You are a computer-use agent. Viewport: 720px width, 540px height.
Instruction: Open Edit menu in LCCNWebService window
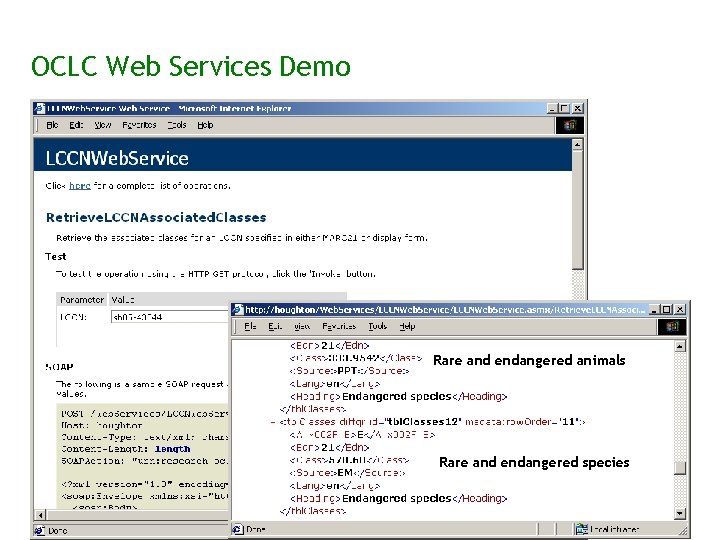point(76,125)
